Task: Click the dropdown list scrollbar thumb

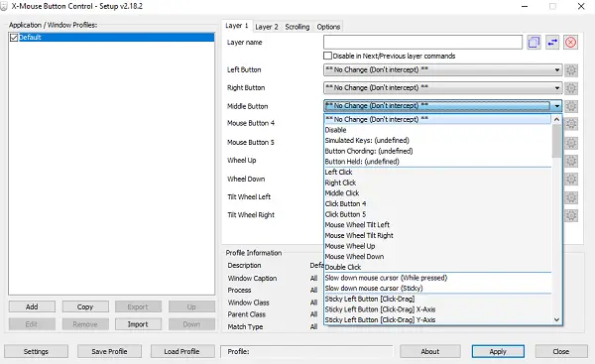Action: 556,141
